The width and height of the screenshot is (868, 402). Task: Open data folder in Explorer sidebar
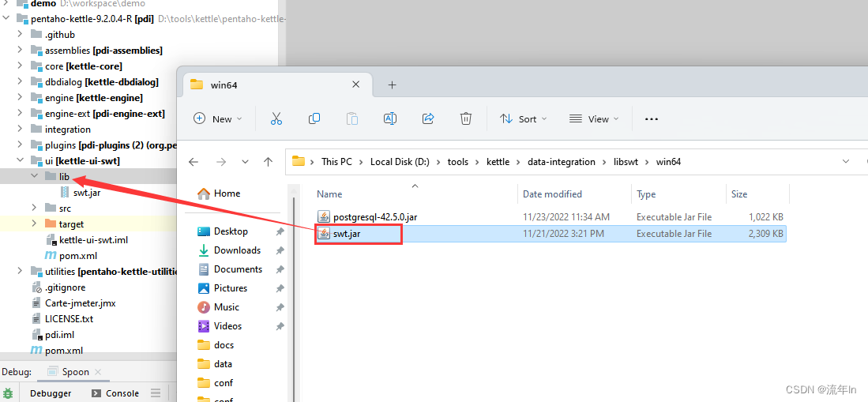[x=223, y=364]
